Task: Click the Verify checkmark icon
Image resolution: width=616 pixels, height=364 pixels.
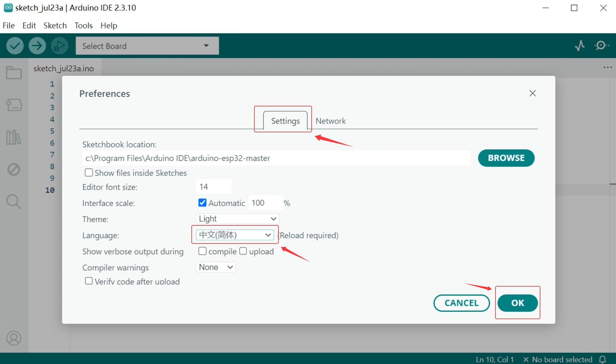Action: pyautogui.click(x=15, y=46)
